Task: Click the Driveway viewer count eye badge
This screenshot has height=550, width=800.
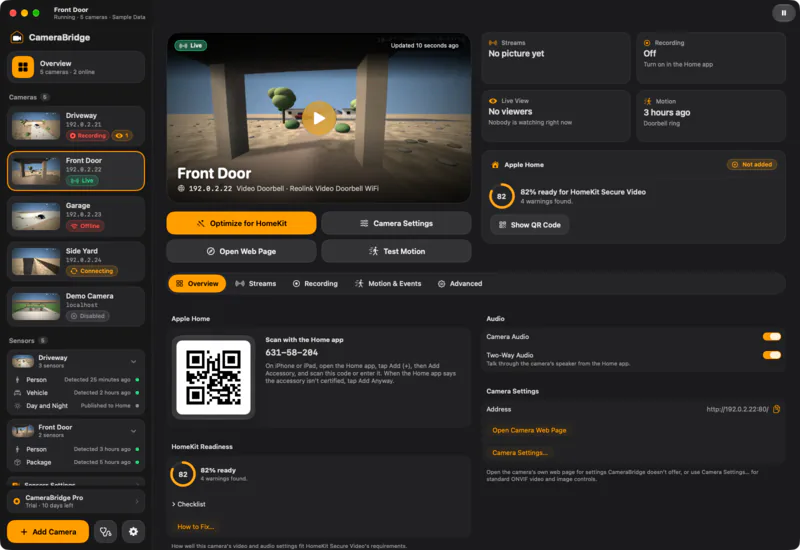Action: tap(122, 136)
